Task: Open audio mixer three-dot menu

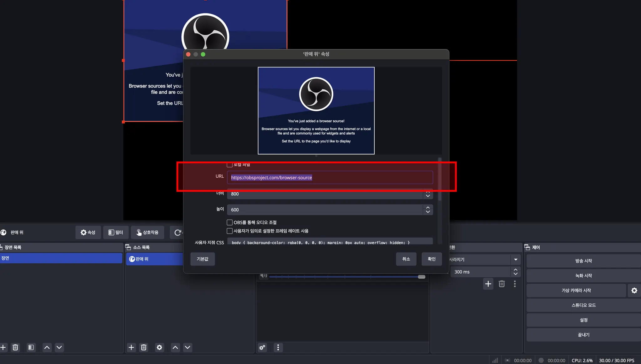Action: (x=278, y=347)
